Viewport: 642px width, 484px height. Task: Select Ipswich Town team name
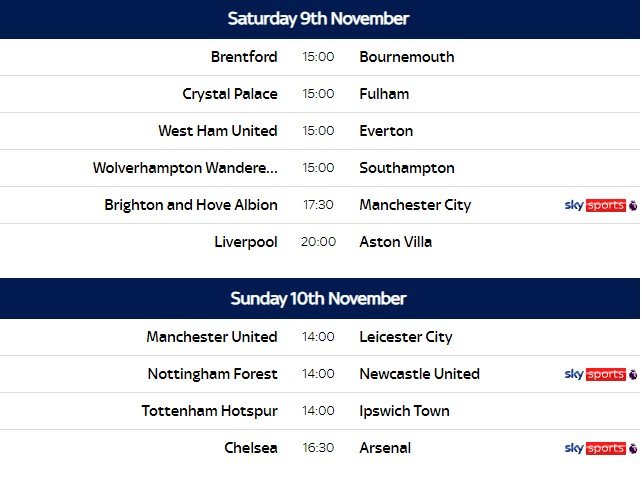404,411
